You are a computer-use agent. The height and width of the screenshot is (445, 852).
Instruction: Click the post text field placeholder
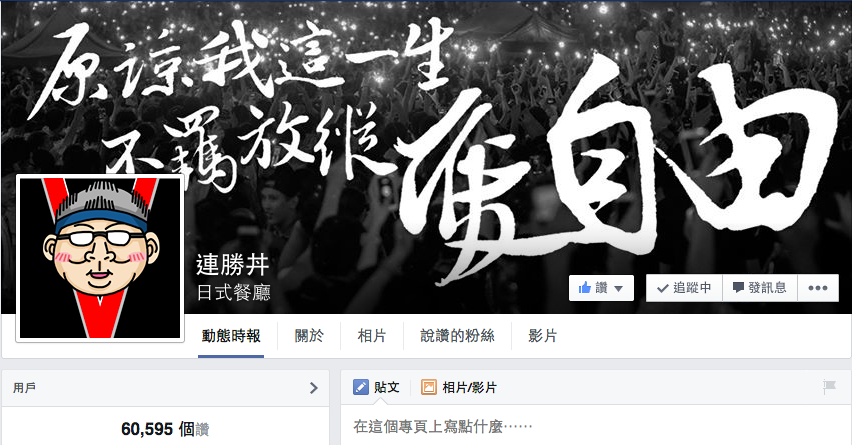[443, 427]
